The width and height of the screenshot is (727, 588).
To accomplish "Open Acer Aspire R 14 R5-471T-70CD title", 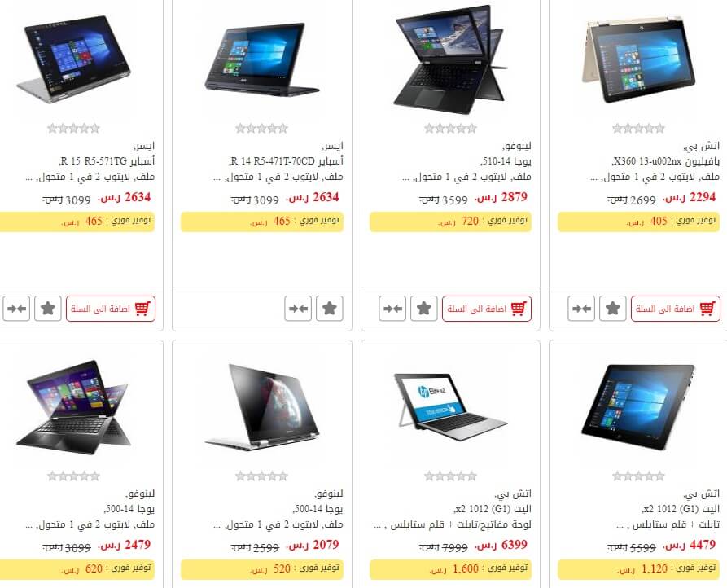I will [286, 161].
